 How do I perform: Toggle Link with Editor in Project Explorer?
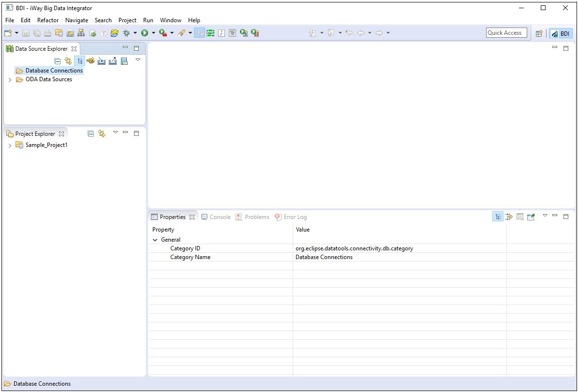click(x=102, y=134)
